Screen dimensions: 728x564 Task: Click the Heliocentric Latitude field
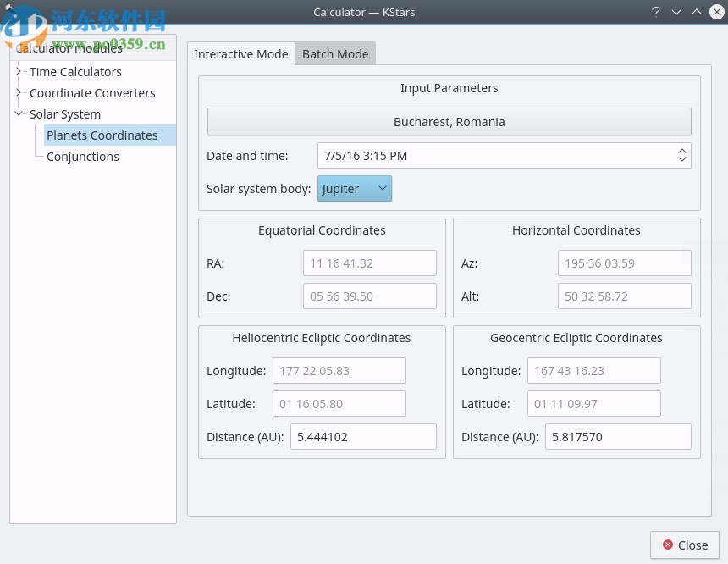click(x=339, y=403)
